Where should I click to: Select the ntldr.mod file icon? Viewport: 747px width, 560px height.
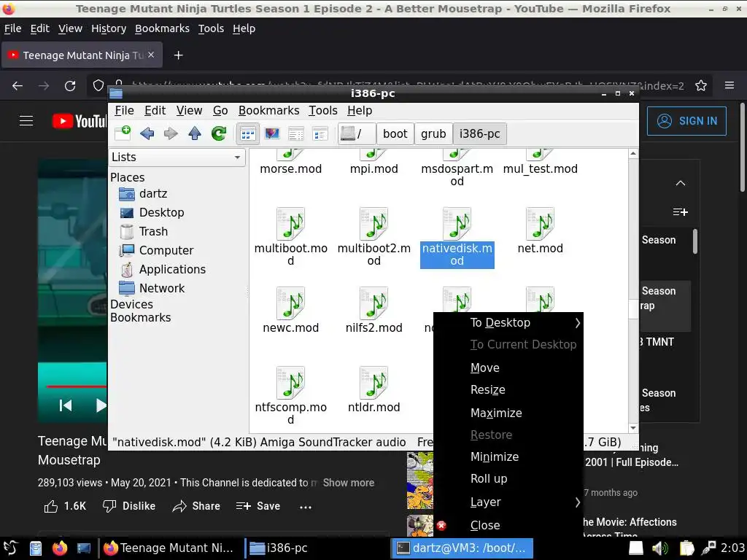374,383
